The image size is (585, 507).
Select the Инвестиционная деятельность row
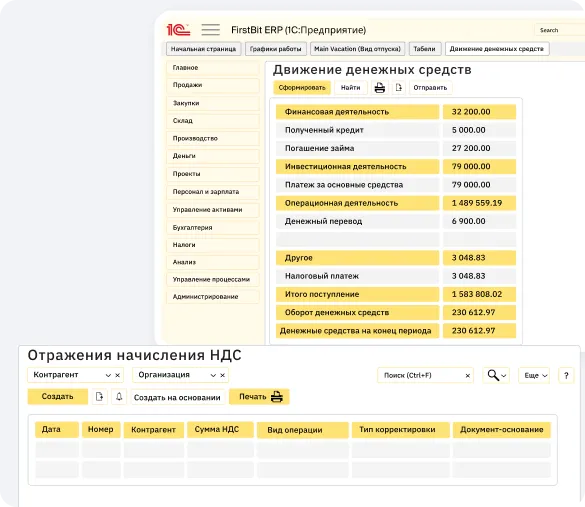(396, 166)
